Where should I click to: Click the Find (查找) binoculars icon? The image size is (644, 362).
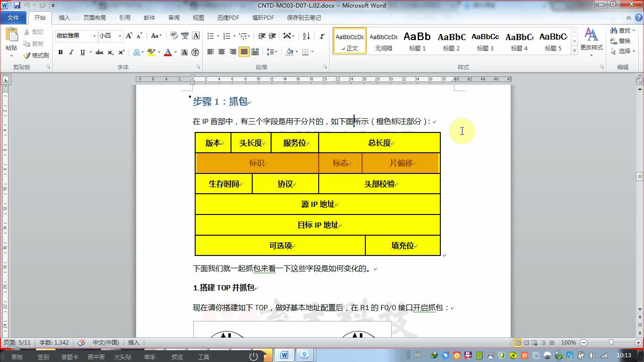coord(613,31)
